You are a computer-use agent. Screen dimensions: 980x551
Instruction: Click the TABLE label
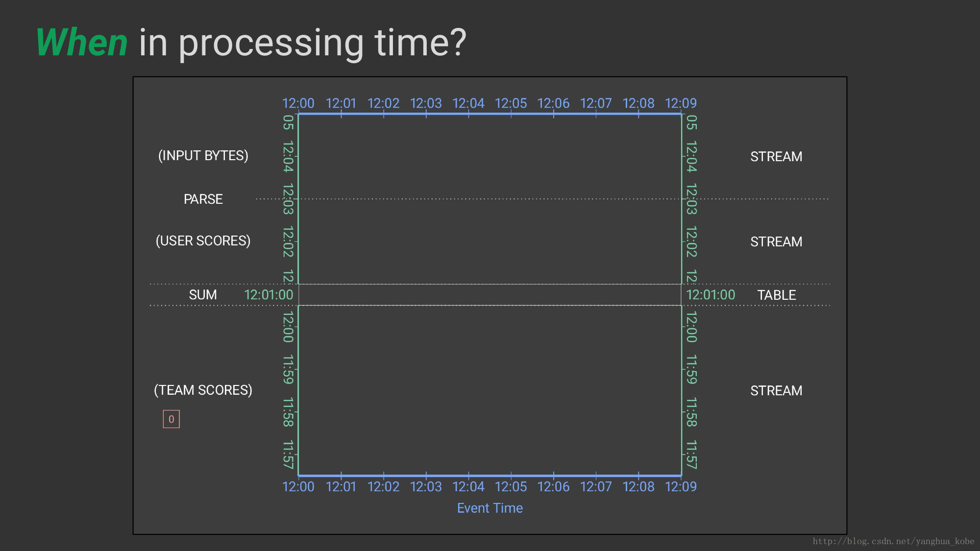coord(776,295)
